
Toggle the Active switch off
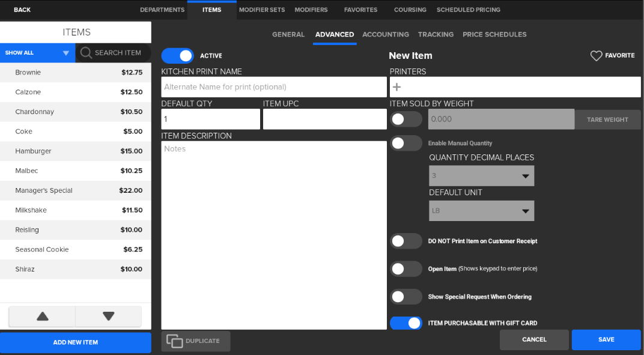[x=178, y=56]
